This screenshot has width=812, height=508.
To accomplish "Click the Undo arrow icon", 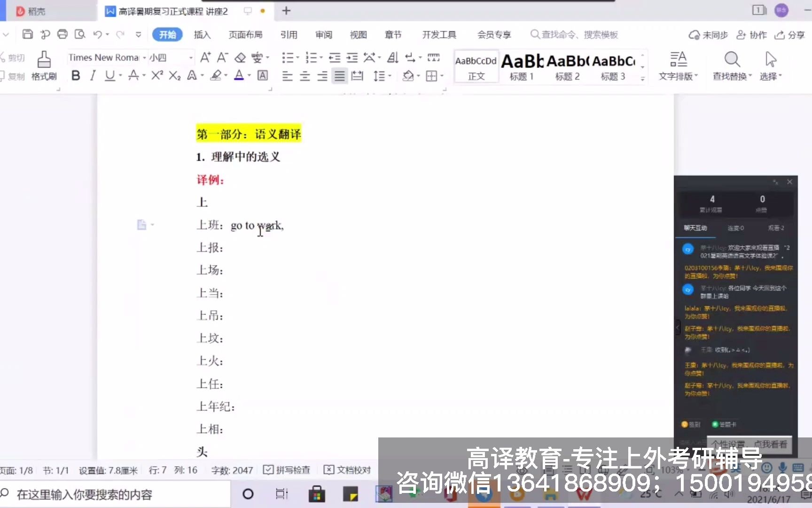I will pos(97,34).
